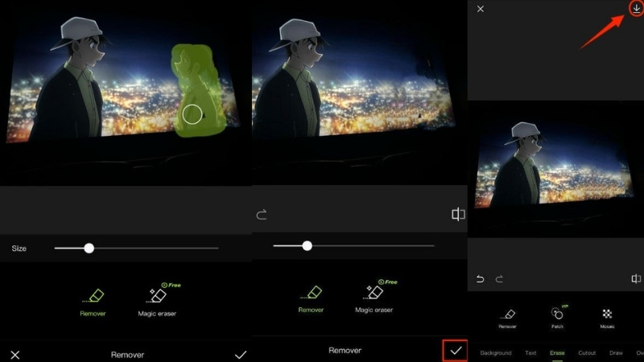Select green Remover tool next to Size slider panel
This screenshot has height=362, width=644.
coord(93,297)
